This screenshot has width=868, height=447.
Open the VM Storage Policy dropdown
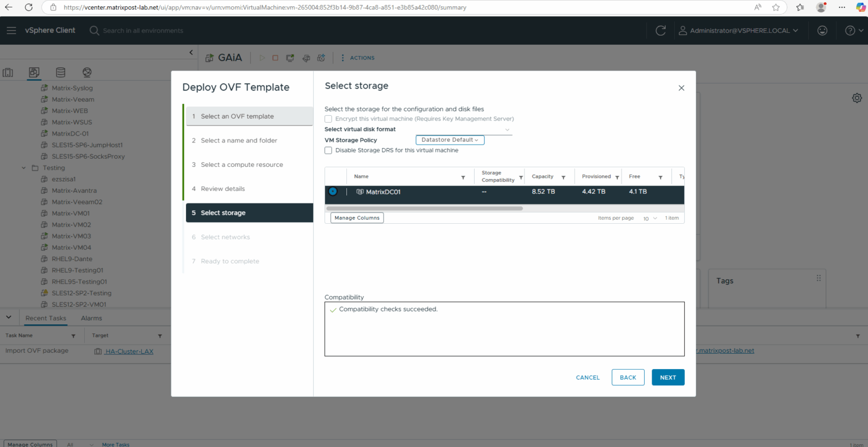pos(449,140)
